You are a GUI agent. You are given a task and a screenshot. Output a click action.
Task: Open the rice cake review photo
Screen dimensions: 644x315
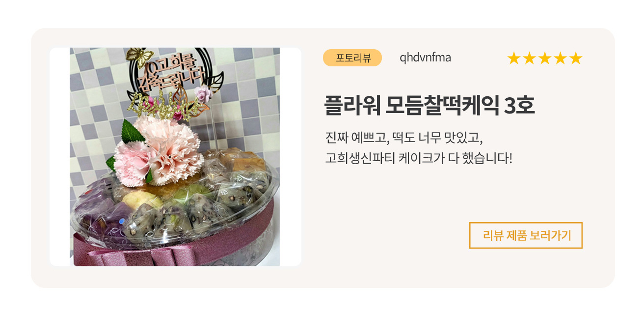pos(175,157)
